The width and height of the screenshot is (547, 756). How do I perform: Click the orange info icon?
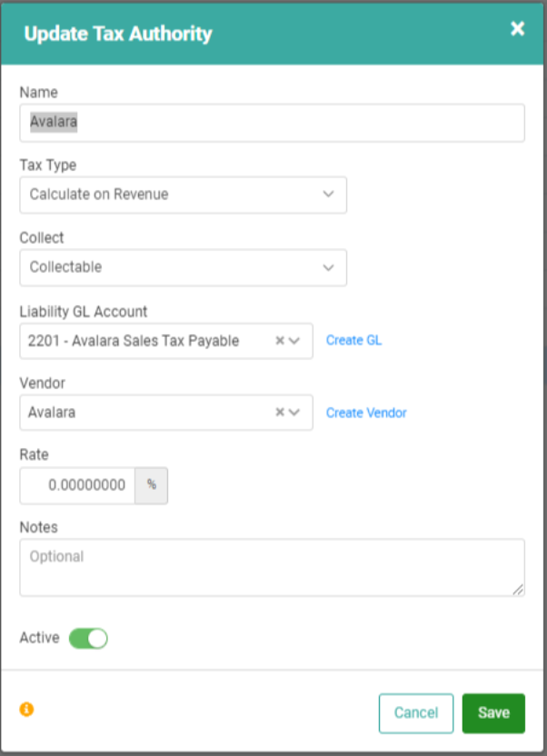tap(26, 709)
